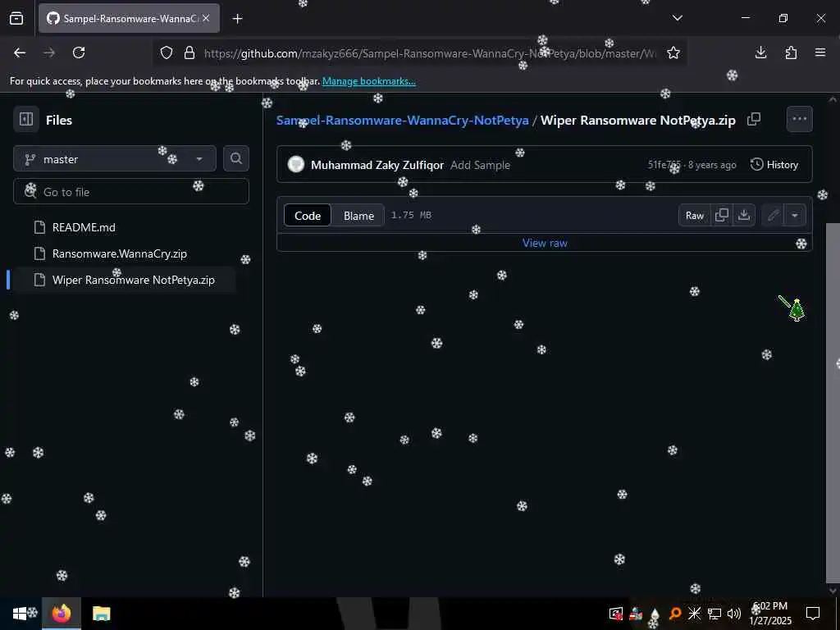Open the Add Sample commit message
Image resolution: width=840 pixels, height=630 pixels.
tap(480, 165)
